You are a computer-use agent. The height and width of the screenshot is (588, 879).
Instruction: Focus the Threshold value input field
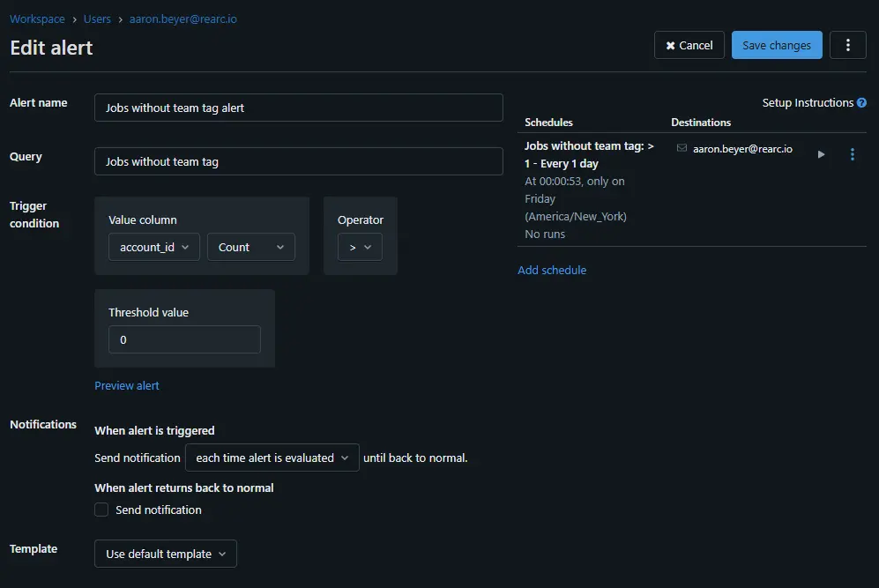point(184,339)
